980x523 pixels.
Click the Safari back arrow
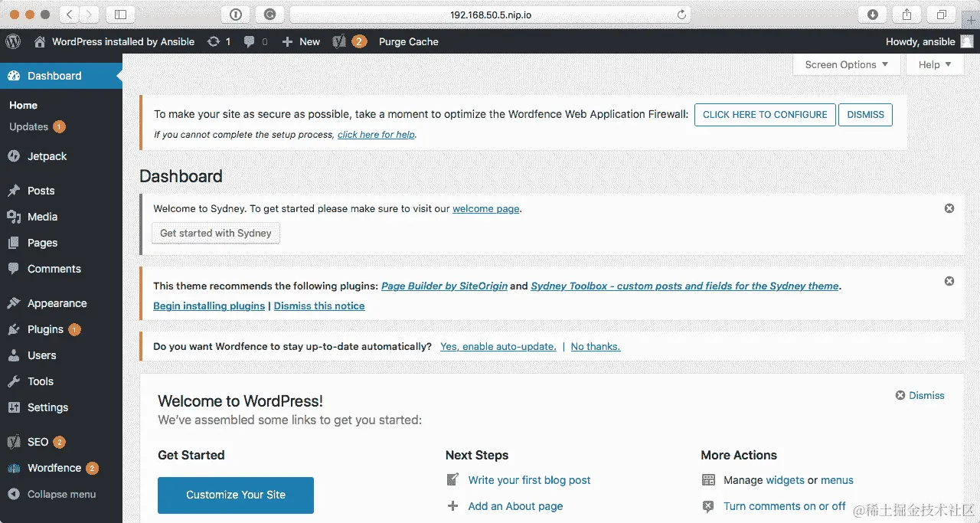[69, 15]
